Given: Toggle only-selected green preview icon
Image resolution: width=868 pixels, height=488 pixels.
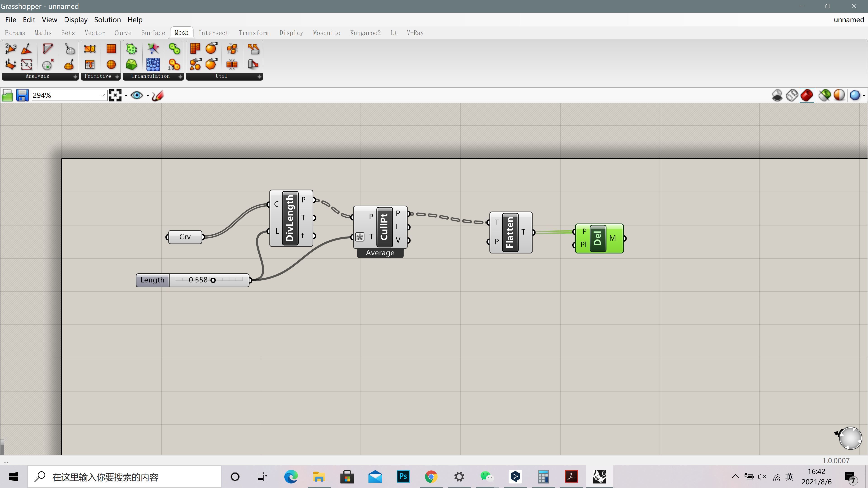Looking at the screenshot, I should [x=825, y=95].
